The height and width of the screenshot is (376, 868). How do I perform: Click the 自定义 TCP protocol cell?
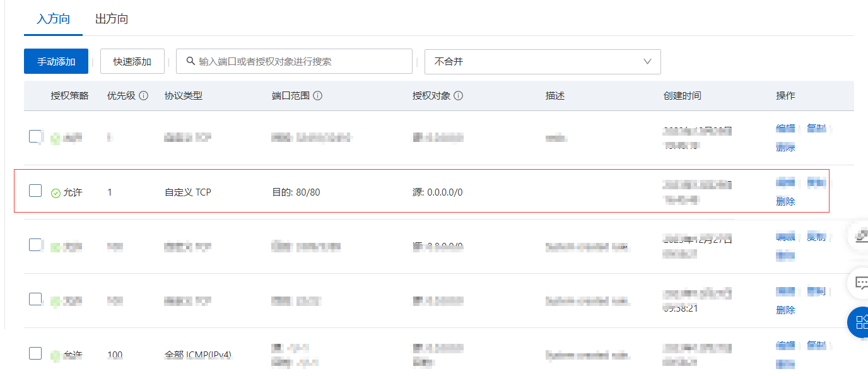coord(188,192)
